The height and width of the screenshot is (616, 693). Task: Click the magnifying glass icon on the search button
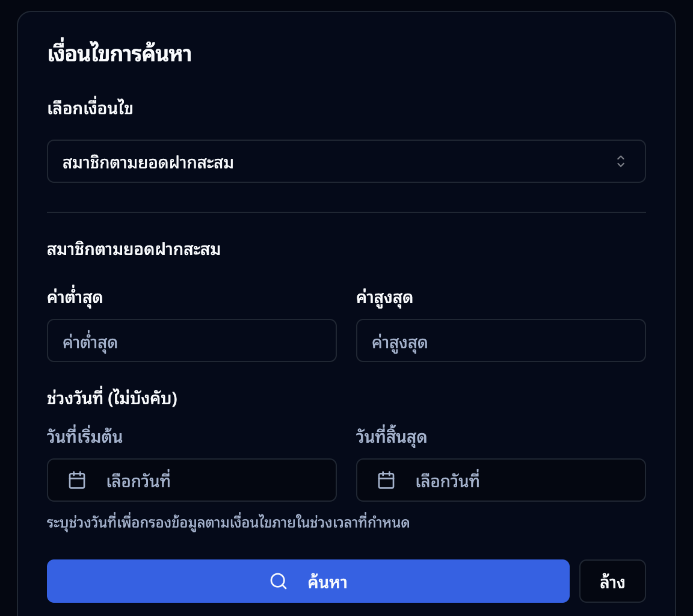click(x=278, y=581)
